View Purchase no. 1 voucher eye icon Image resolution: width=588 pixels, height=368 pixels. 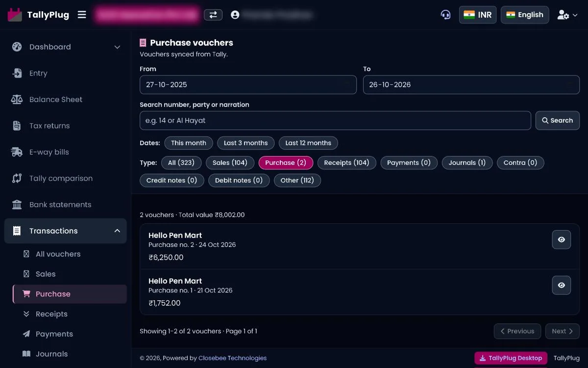pyautogui.click(x=562, y=285)
